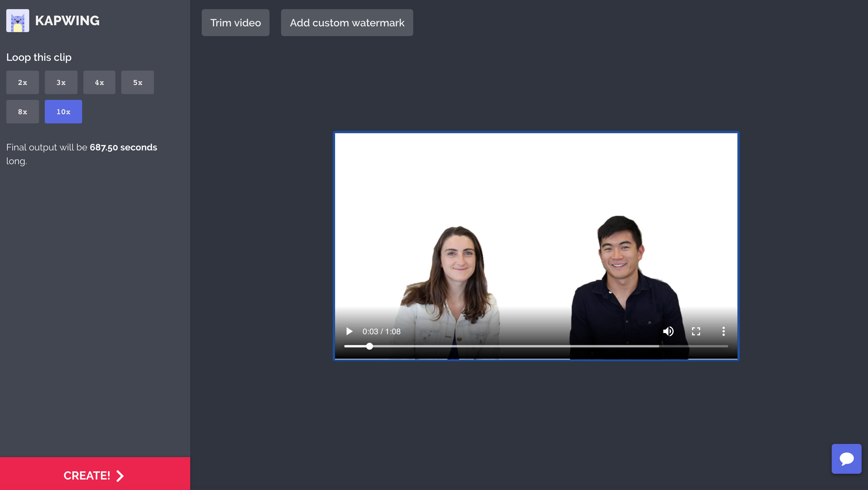Click Add custom watermark button

point(347,23)
